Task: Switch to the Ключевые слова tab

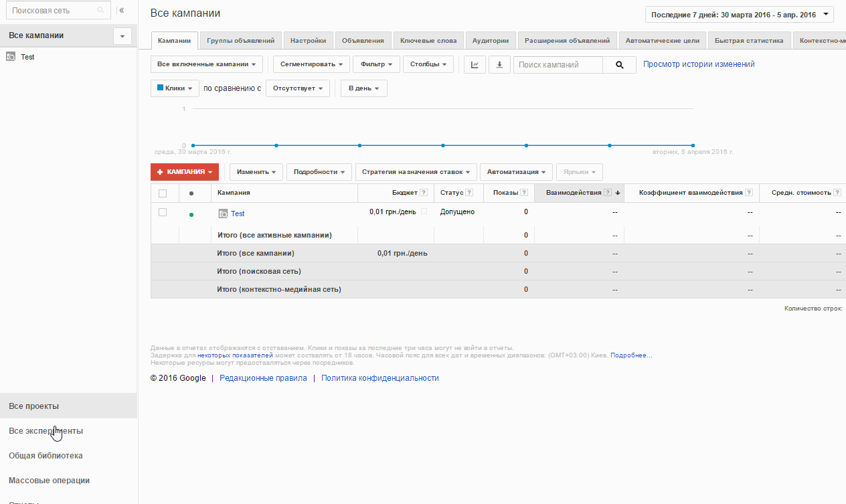Action: coord(428,41)
